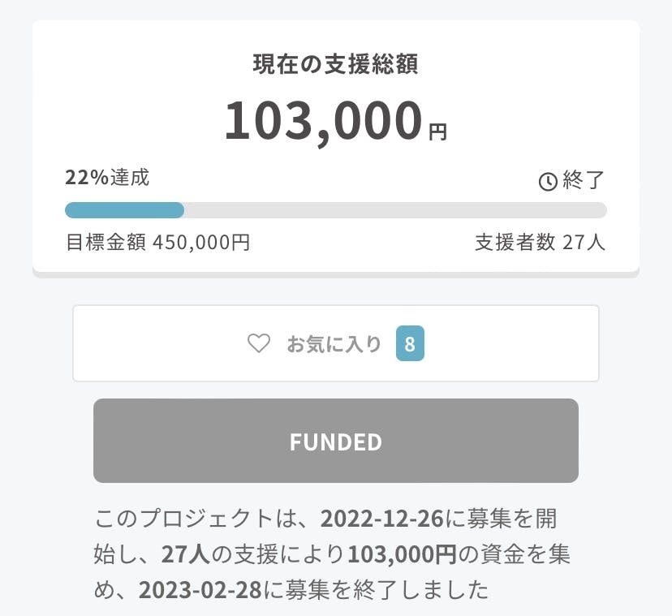Viewport: 672px width, 616px height.
Task: Click the 終了 status text
Action: 583,180
